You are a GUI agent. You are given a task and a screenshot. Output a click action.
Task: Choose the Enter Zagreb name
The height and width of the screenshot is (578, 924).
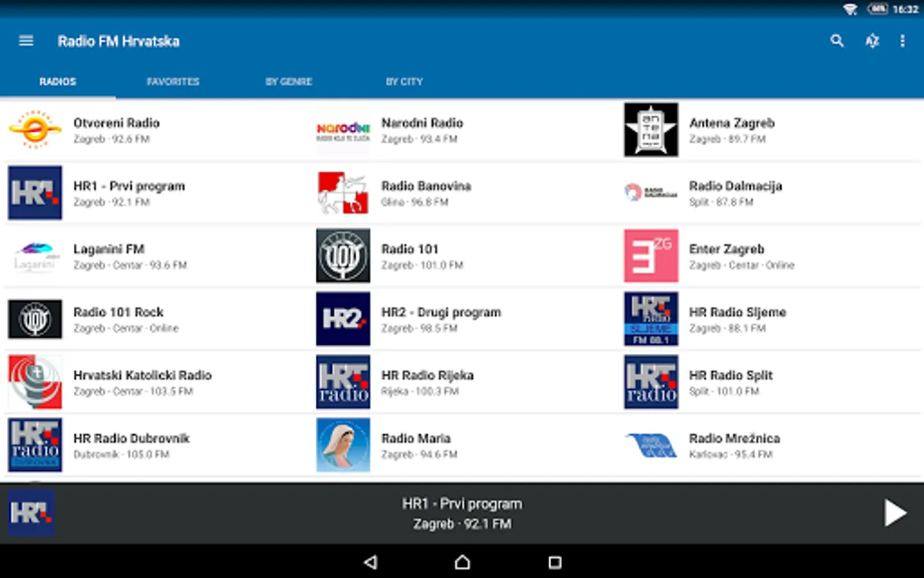726,249
